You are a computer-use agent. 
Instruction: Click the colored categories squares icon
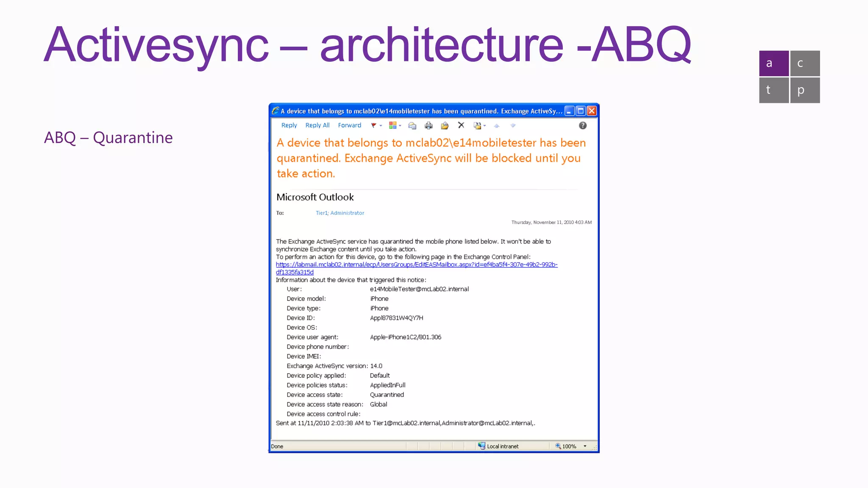393,125
